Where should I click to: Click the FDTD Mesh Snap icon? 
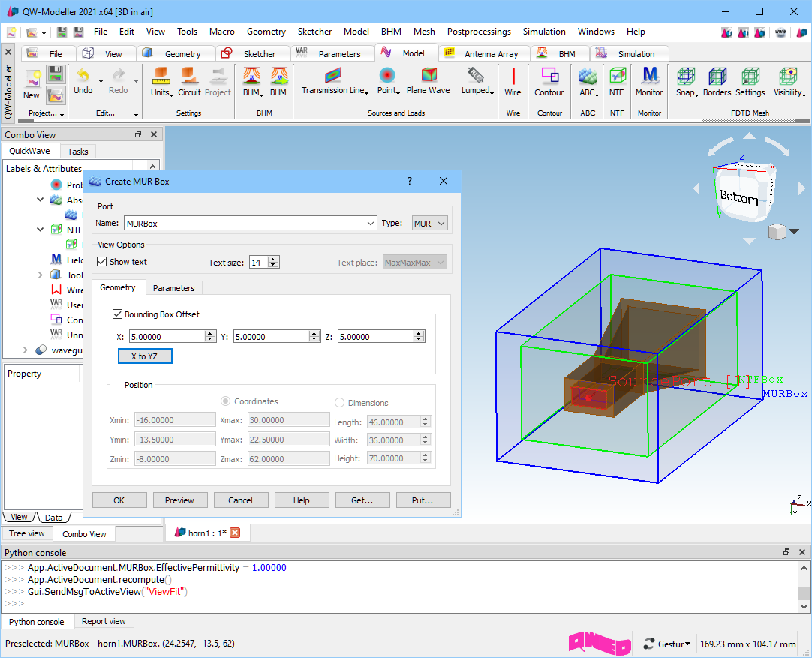(x=686, y=76)
